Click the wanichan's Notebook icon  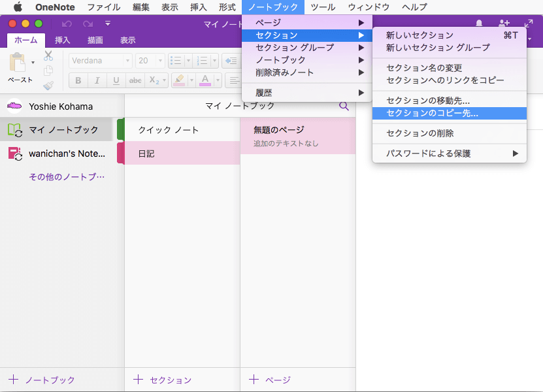15,154
